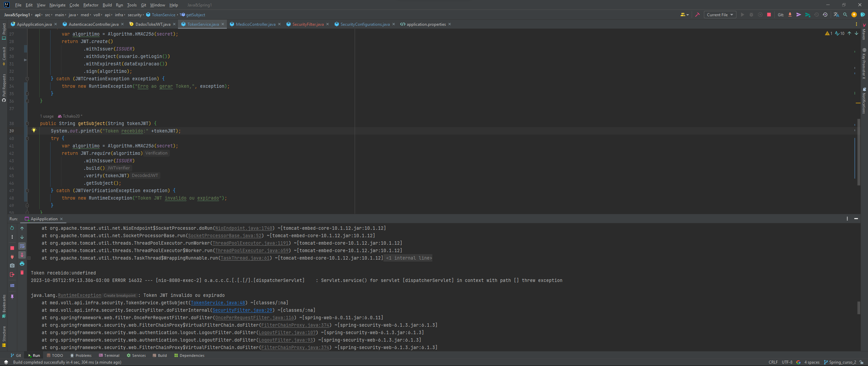The height and width of the screenshot is (366, 868).
Task: Click the Git Push green arrow icon
Action: pyautogui.click(x=808, y=15)
